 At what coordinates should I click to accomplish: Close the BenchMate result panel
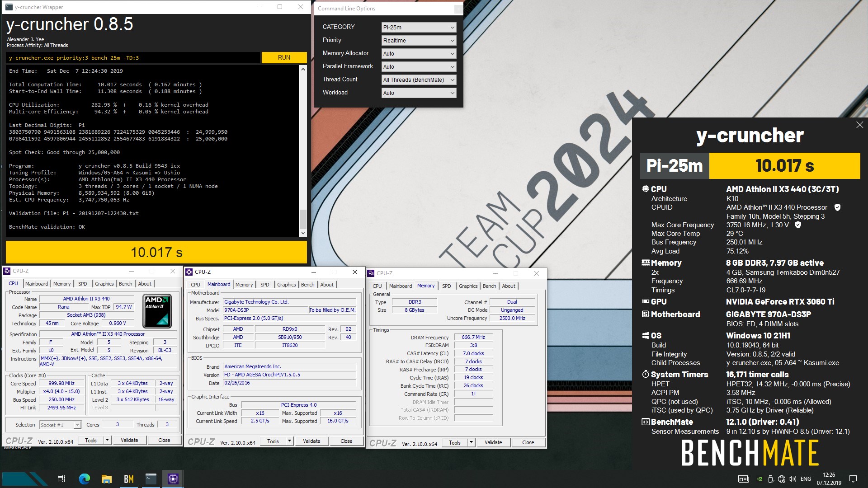coord(859,125)
